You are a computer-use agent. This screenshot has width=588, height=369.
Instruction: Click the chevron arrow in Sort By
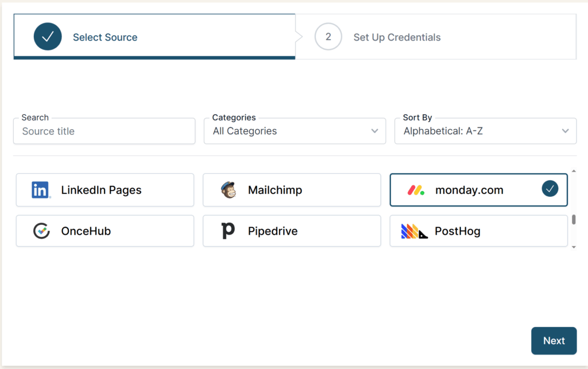click(x=564, y=131)
